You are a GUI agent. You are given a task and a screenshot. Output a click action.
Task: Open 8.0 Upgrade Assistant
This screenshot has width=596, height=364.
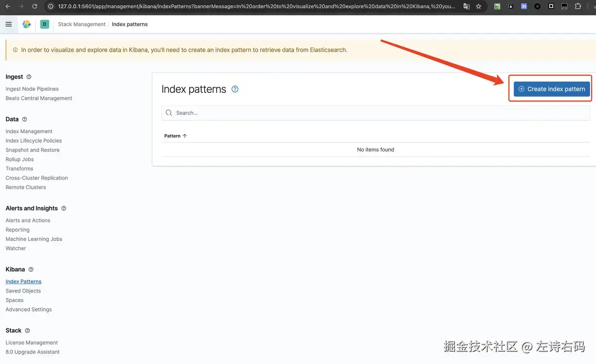[x=33, y=352]
